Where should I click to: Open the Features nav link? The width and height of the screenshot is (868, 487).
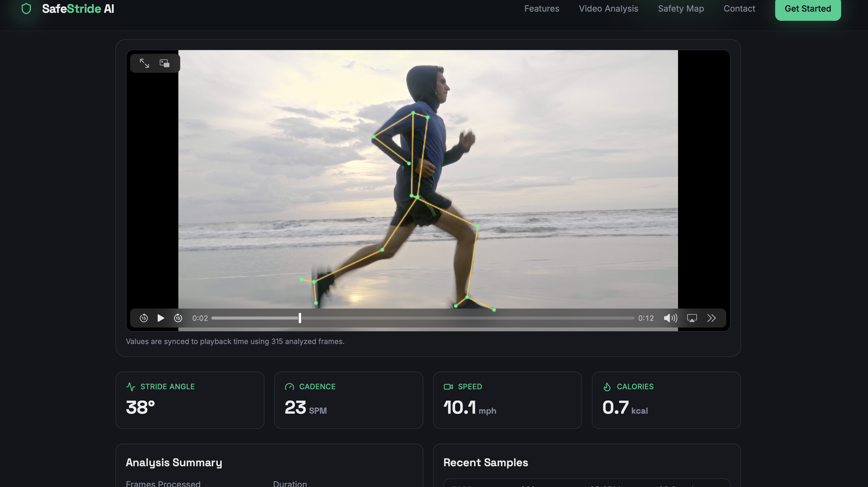pyautogui.click(x=542, y=9)
